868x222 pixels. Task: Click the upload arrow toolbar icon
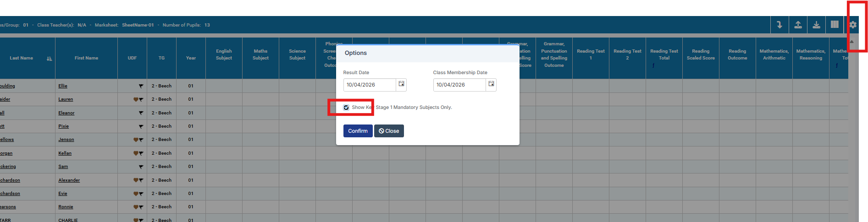798,25
